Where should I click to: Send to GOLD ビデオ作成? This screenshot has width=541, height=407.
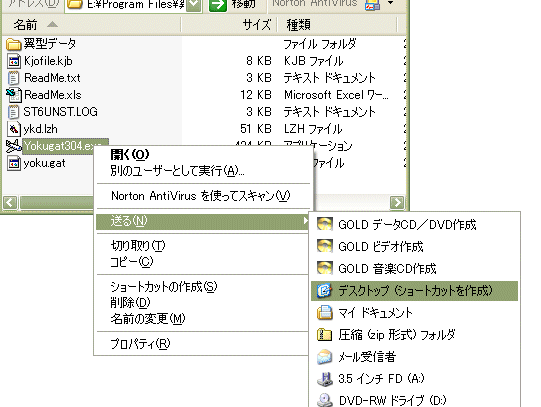pyautogui.click(x=414, y=247)
